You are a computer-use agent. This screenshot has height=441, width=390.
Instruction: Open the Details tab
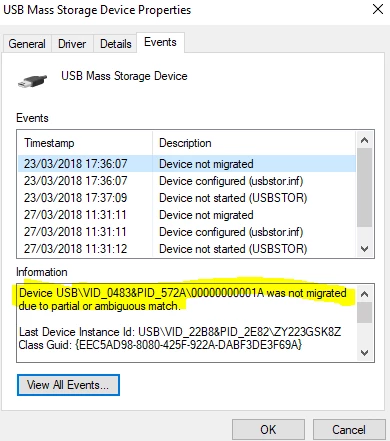point(116,44)
